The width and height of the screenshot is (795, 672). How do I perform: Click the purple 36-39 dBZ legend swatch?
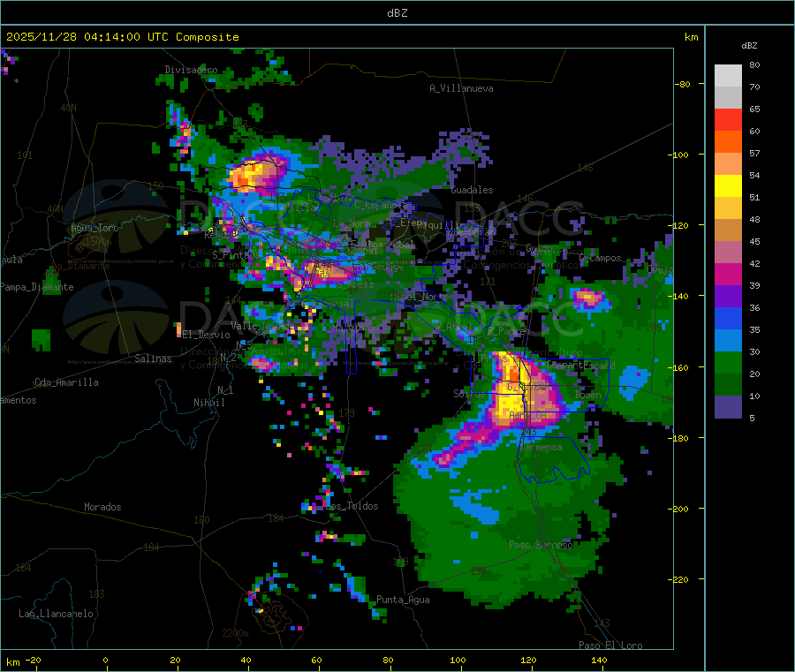(x=728, y=297)
